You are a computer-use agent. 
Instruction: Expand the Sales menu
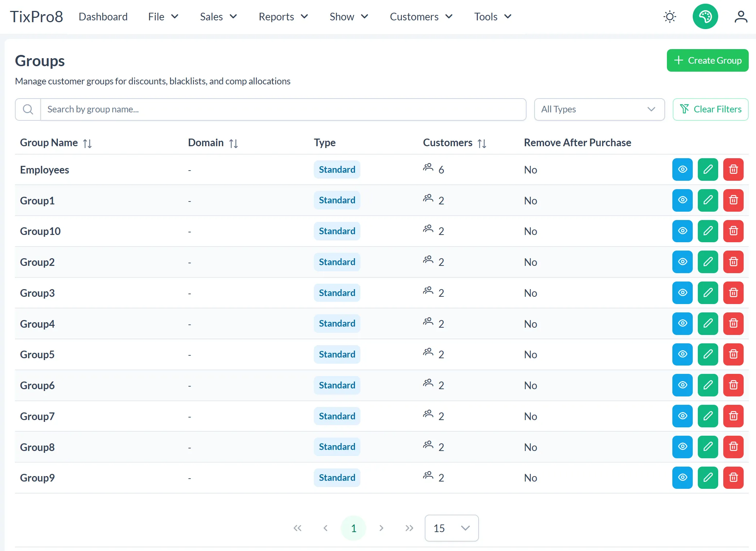coord(219,17)
